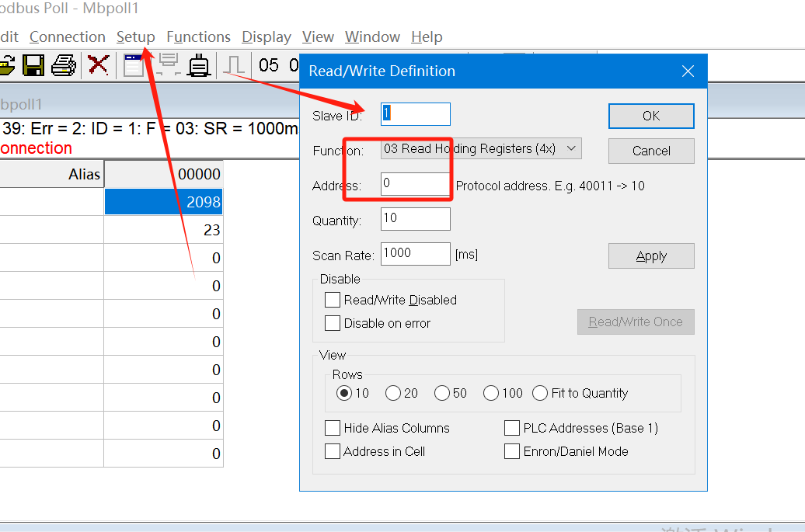Click the Open file toolbar icon
This screenshot has width=805, height=532.
pyautogui.click(x=6, y=65)
